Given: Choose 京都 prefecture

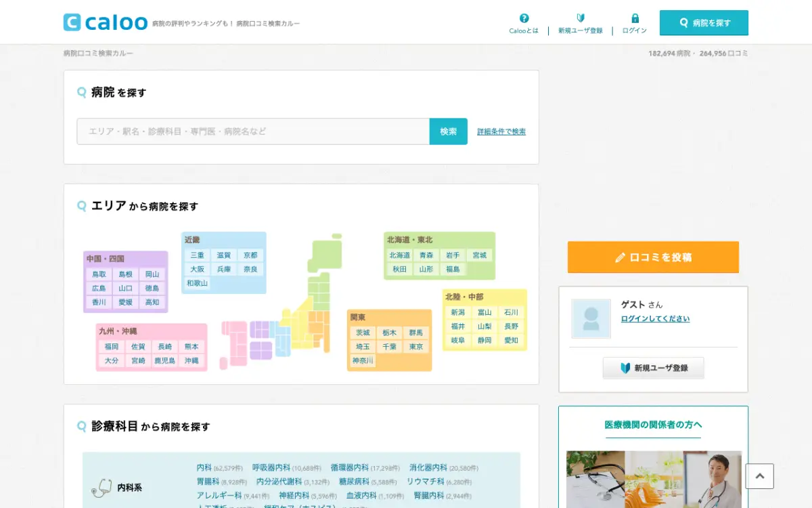Looking at the screenshot, I should point(250,255).
